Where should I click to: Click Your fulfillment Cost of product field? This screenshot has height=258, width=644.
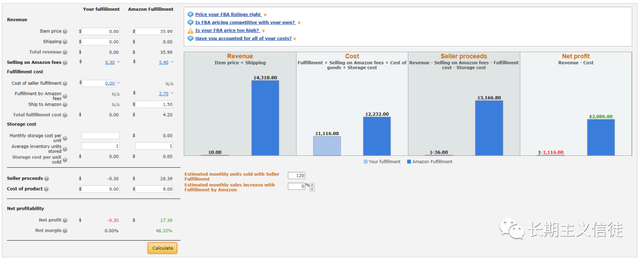(x=101, y=189)
